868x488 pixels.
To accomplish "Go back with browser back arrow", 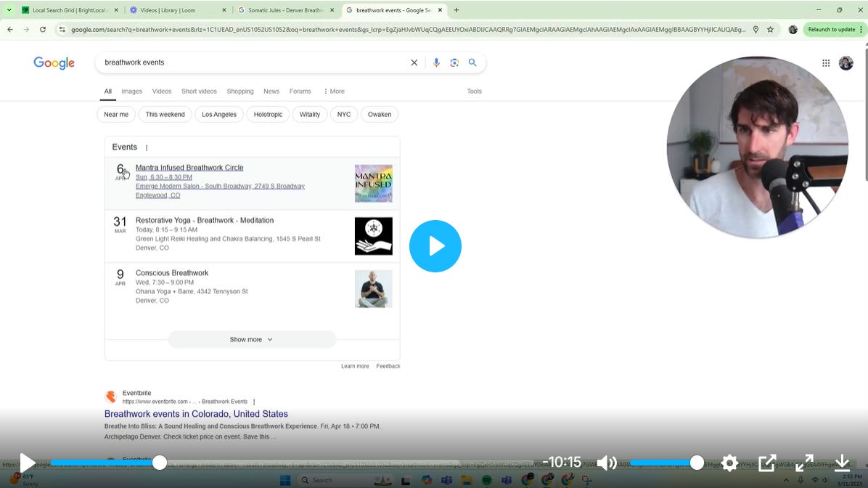I will coord(10,29).
